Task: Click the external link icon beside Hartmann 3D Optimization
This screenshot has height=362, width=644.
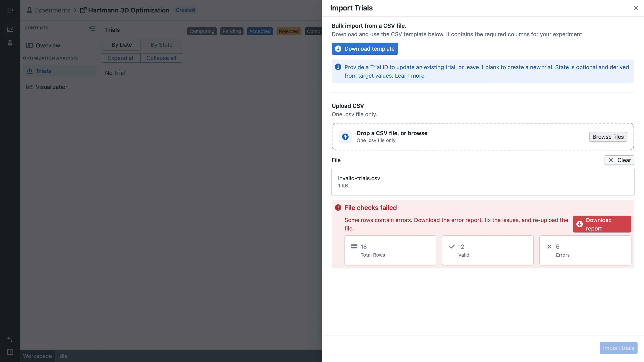Action: [x=83, y=10]
